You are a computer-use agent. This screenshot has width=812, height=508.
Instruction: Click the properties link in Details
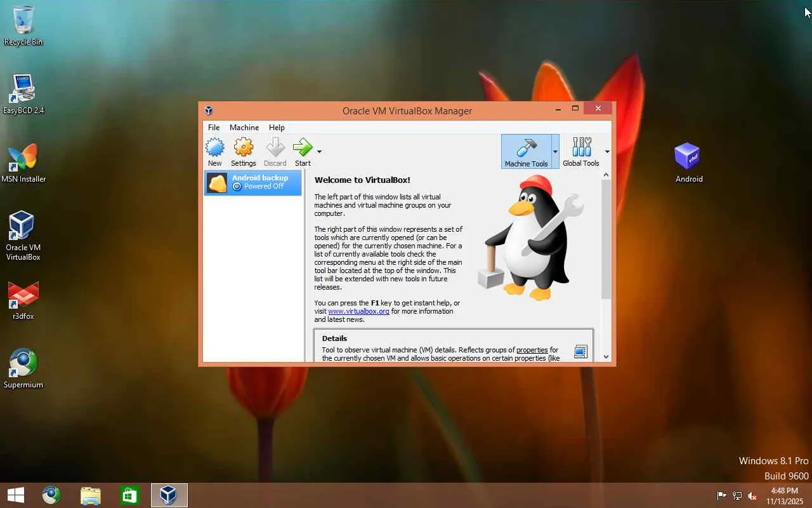[x=532, y=350]
